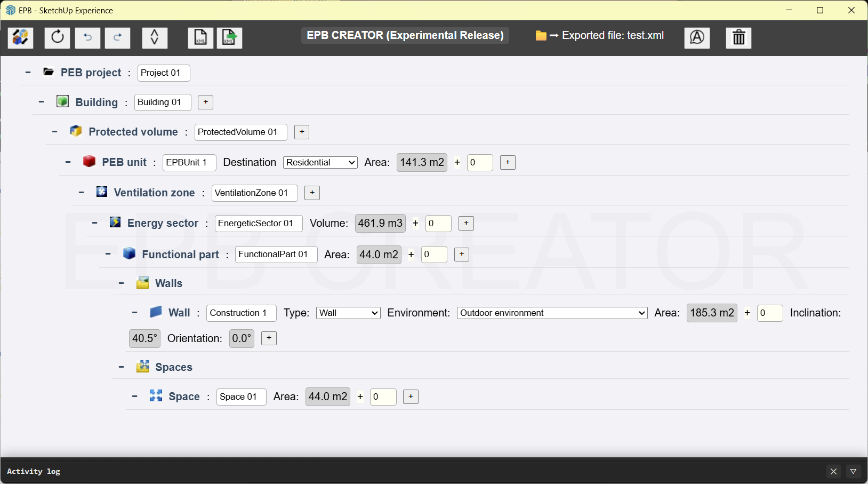Viewport: 868px width, 484px height.
Task: Open the Destination dropdown showing Residential
Action: point(320,162)
